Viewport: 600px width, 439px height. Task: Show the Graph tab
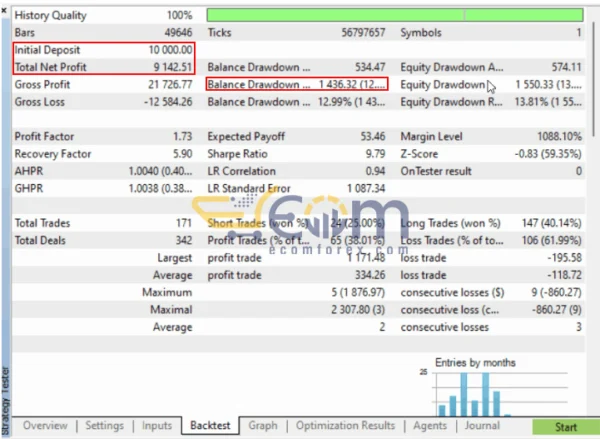pos(263,426)
